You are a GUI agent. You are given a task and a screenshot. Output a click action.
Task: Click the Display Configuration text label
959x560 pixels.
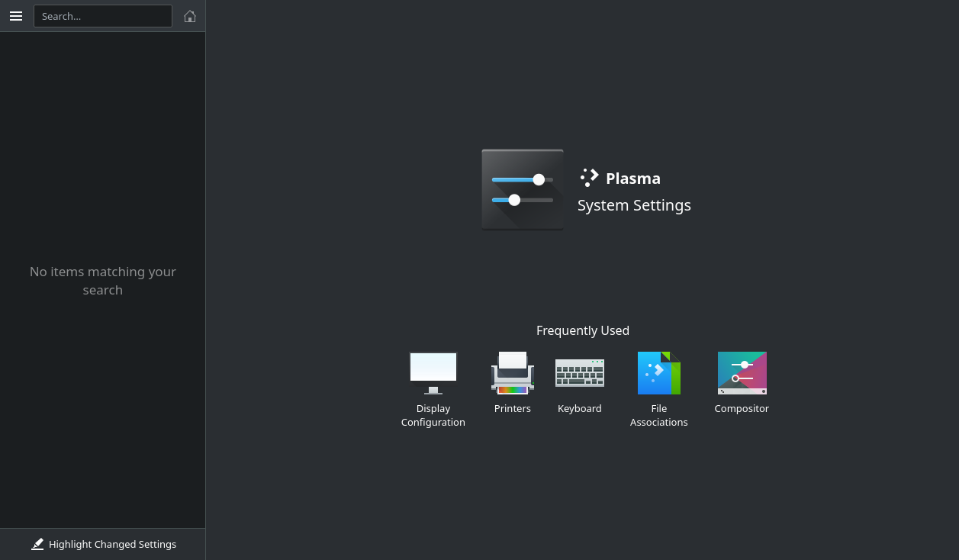433,415
